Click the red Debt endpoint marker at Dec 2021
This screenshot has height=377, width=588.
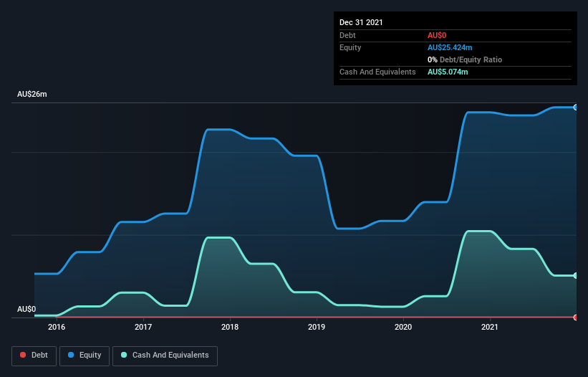(576, 318)
